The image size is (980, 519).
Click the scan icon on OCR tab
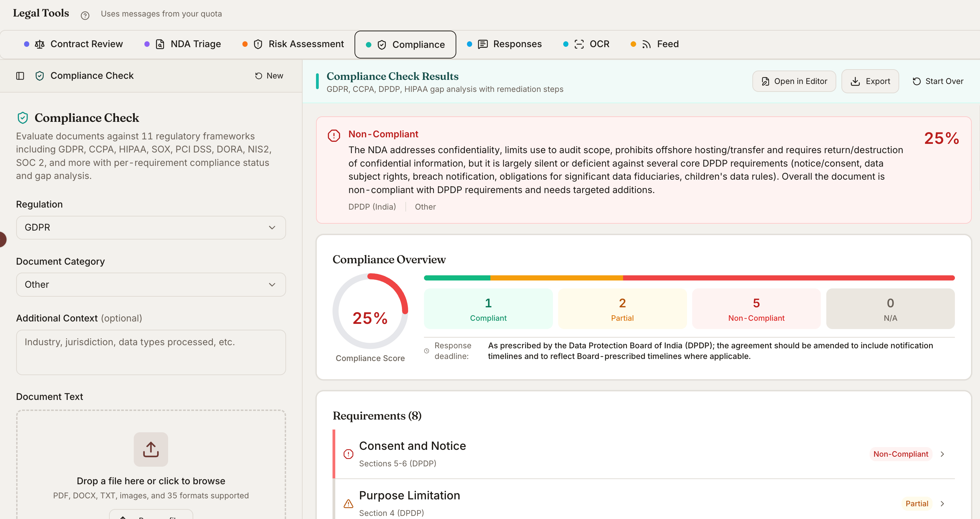pos(579,44)
